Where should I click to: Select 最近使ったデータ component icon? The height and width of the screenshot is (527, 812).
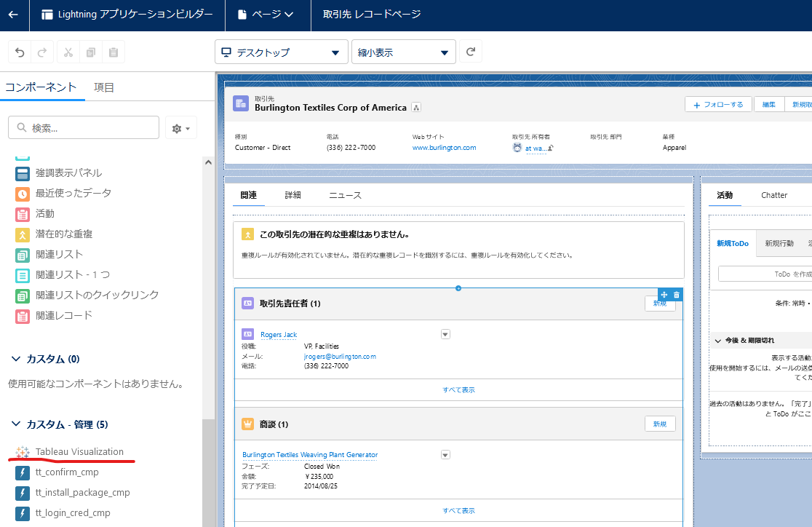(23, 194)
